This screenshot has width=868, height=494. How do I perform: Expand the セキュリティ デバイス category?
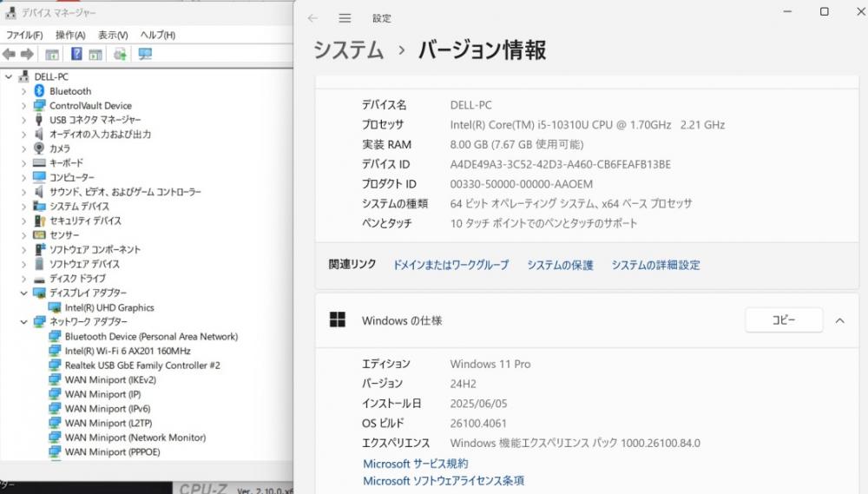(23, 221)
